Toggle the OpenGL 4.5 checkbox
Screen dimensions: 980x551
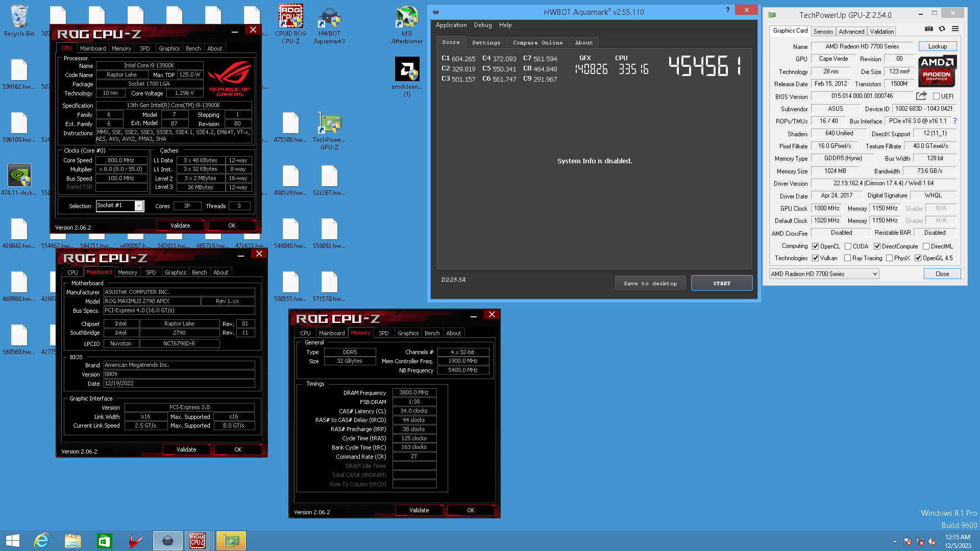918,258
